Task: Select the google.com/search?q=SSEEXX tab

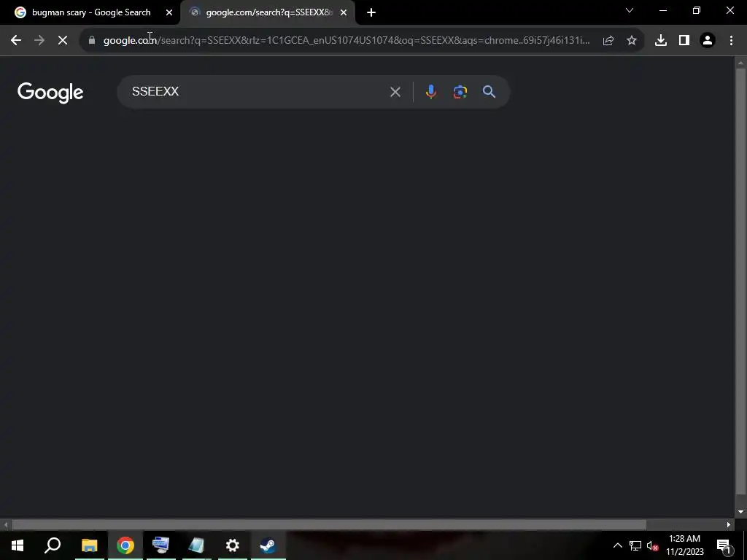Action: (x=268, y=12)
